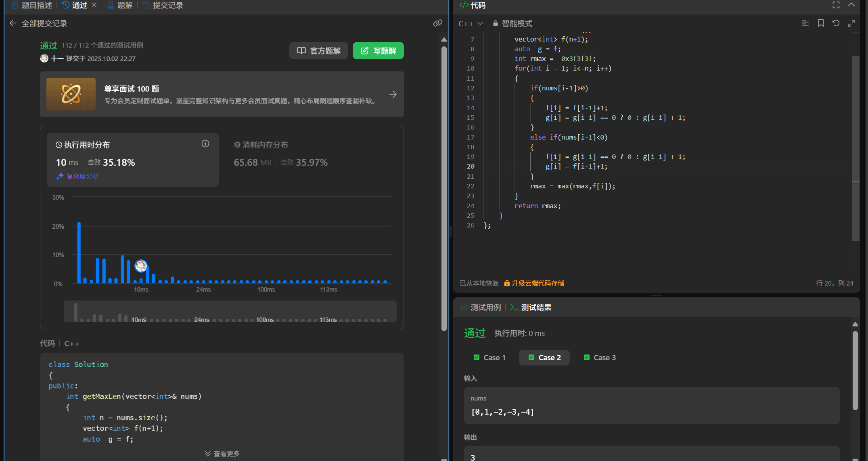This screenshot has width=868, height=461.
Task: Select Case 3 test case
Action: (600, 357)
